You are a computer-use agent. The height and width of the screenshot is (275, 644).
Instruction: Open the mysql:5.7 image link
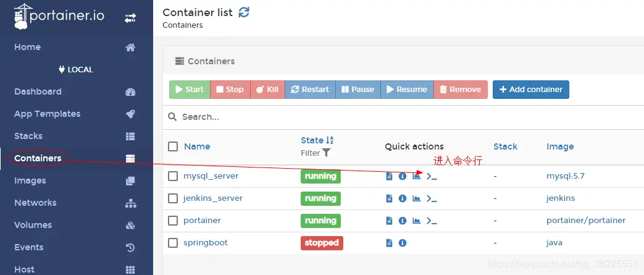pyautogui.click(x=565, y=176)
